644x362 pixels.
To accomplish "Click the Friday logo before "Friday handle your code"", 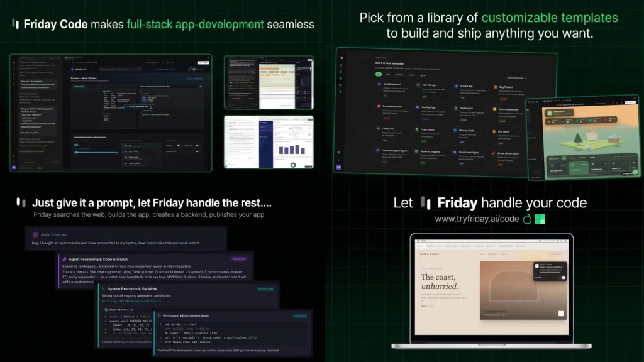I will point(426,203).
